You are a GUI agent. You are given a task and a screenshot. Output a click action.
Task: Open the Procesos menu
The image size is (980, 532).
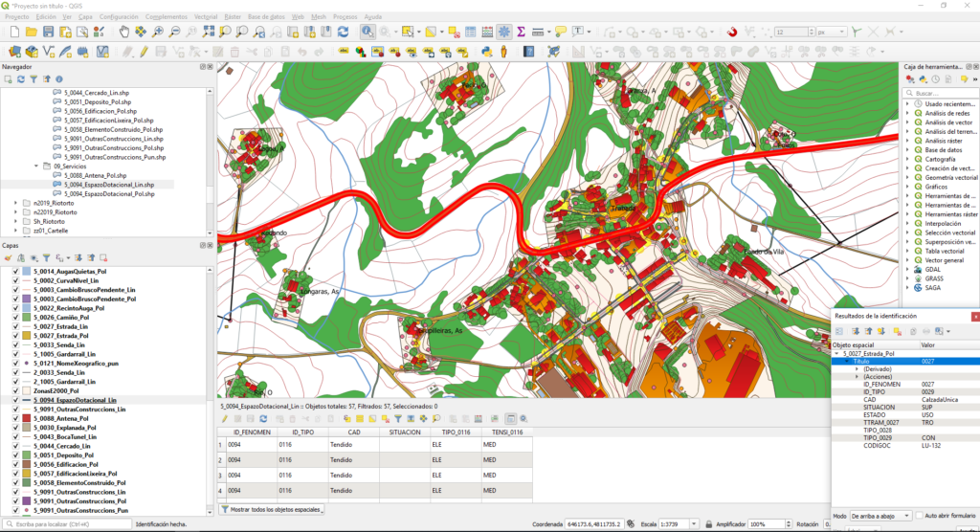tap(345, 17)
